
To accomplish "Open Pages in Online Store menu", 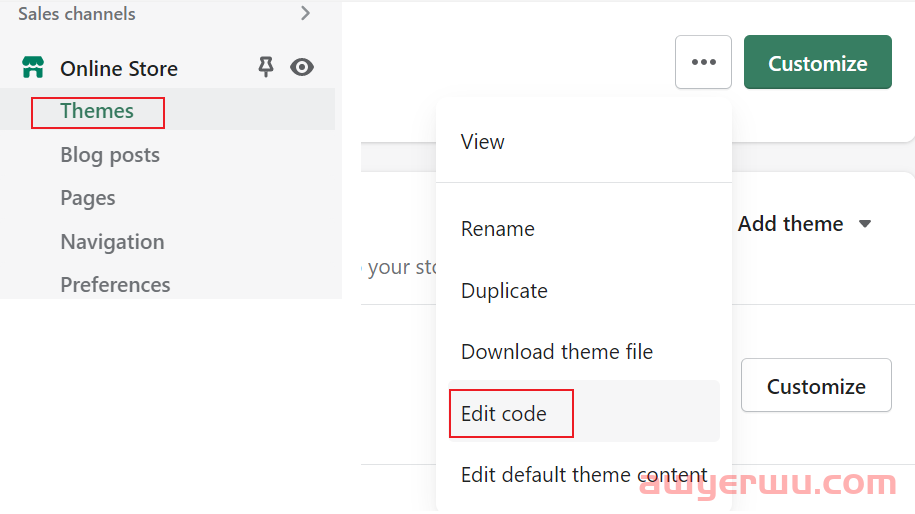I will (x=88, y=198).
